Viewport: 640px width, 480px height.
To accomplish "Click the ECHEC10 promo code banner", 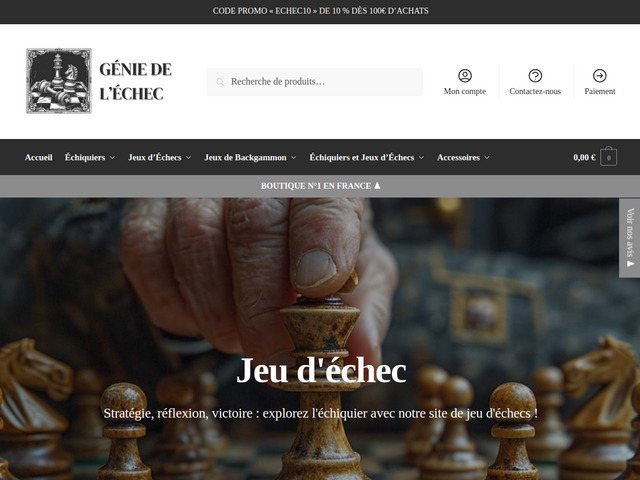I will pos(320,11).
